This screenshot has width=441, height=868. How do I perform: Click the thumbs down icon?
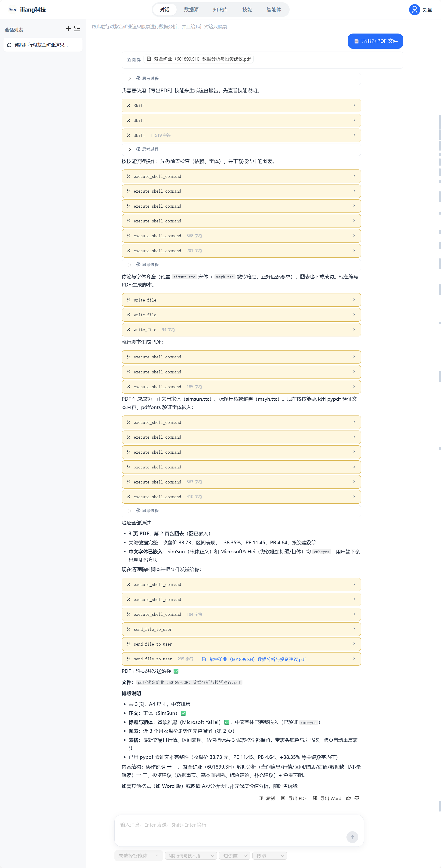coord(357,798)
